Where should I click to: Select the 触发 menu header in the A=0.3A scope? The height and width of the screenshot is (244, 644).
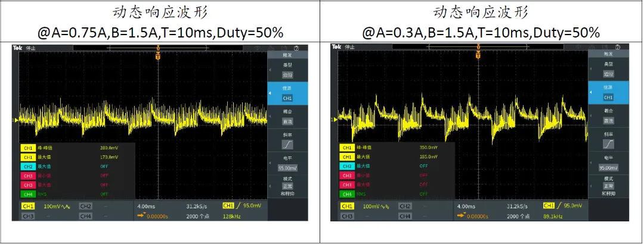(x=608, y=54)
